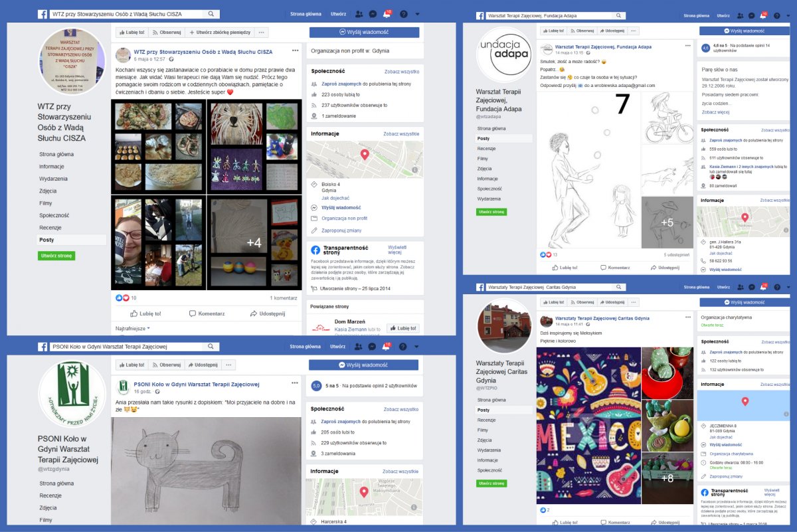The height and width of the screenshot is (532, 797).
Task: Click Facebook logo in PSONI window
Action: click(x=42, y=347)
